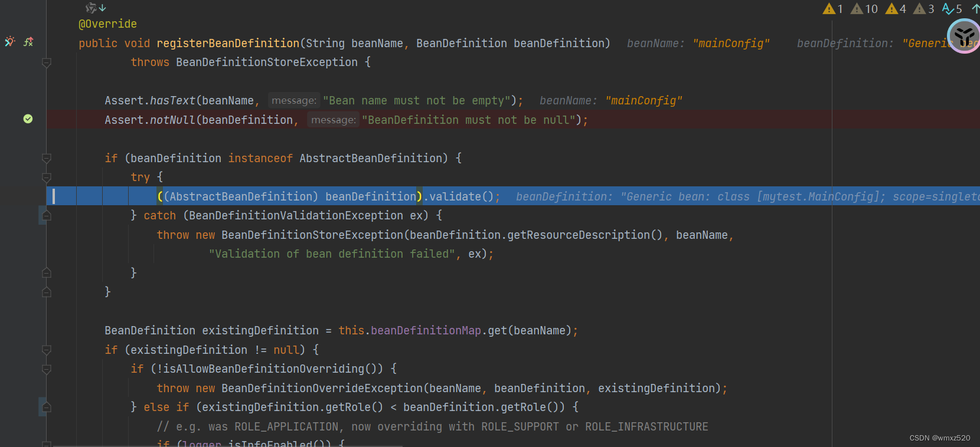Click the gray icon above @Override
This screenshot has width=980, height=447.
[91, 8]
